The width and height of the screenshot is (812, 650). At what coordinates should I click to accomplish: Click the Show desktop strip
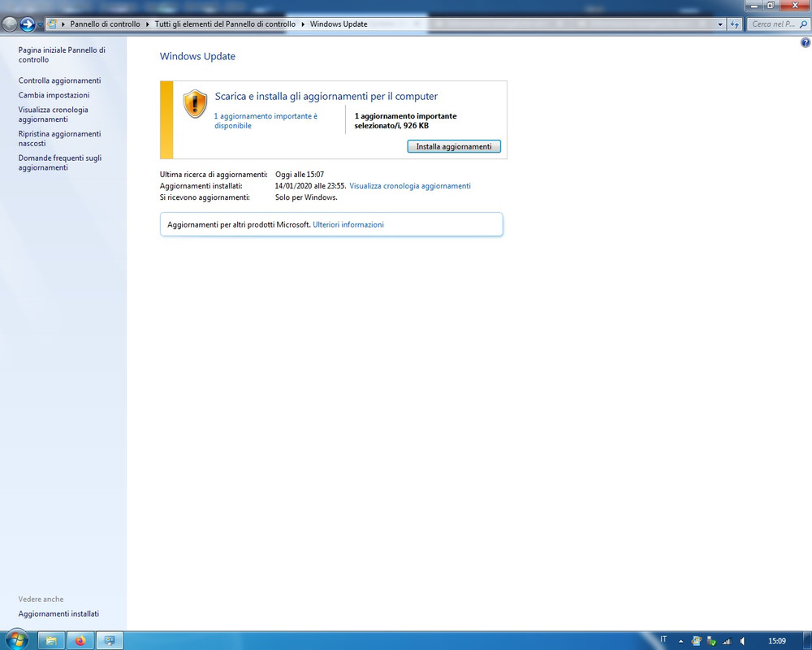click(x=809, y=641)
